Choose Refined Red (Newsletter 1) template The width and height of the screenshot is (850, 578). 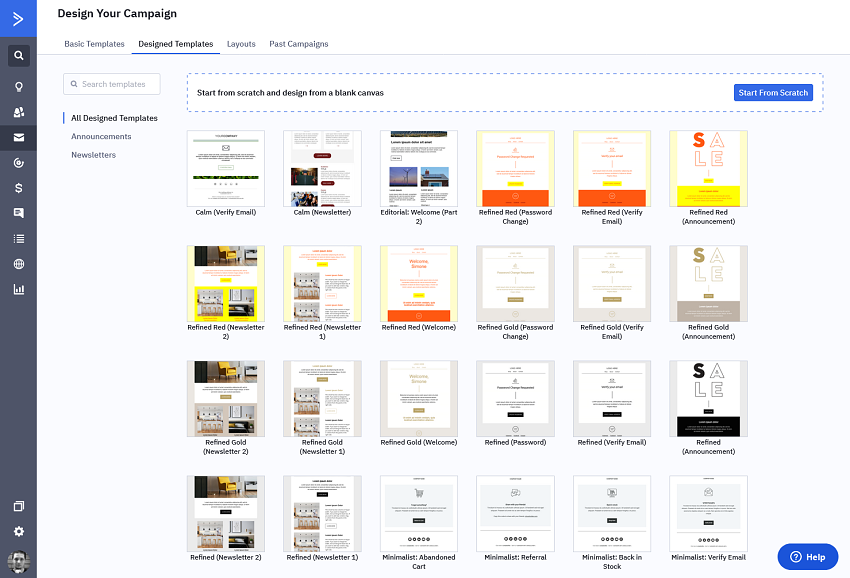coord(323,284)
